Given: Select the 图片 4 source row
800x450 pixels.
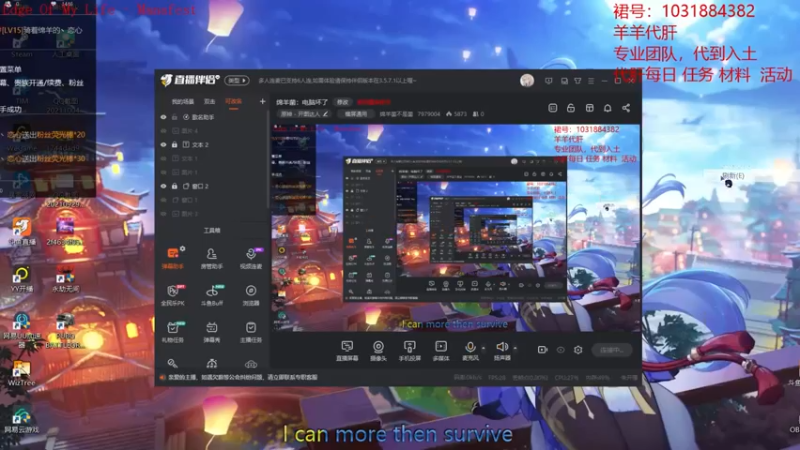Looking at the screenshot, I should [212, 131].
